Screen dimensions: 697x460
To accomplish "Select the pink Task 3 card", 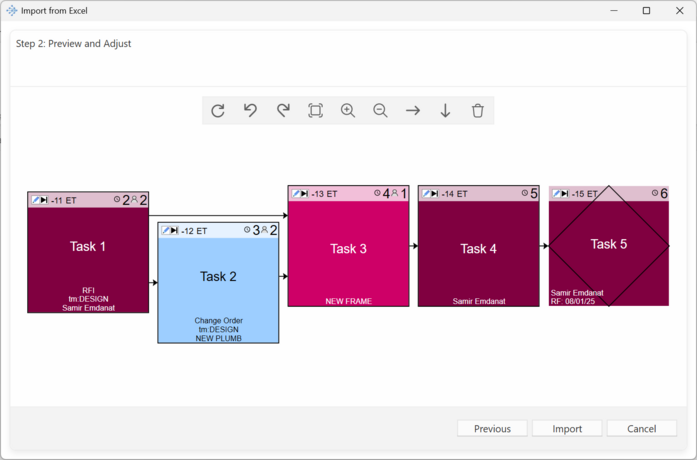I will 348,250.
